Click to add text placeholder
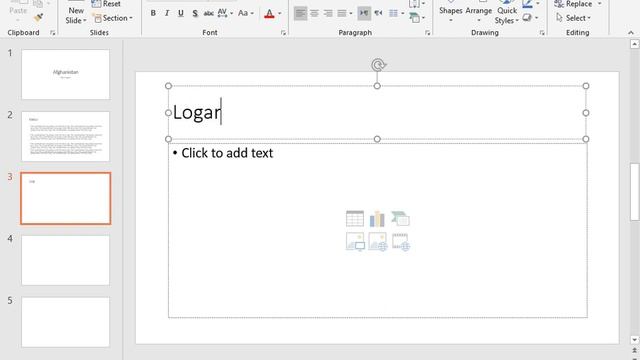This screenshot has width=640, height=360. 227,153
